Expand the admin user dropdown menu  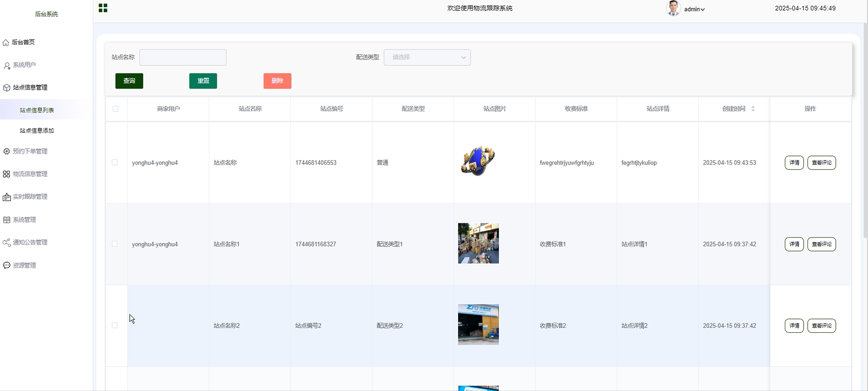694,9
